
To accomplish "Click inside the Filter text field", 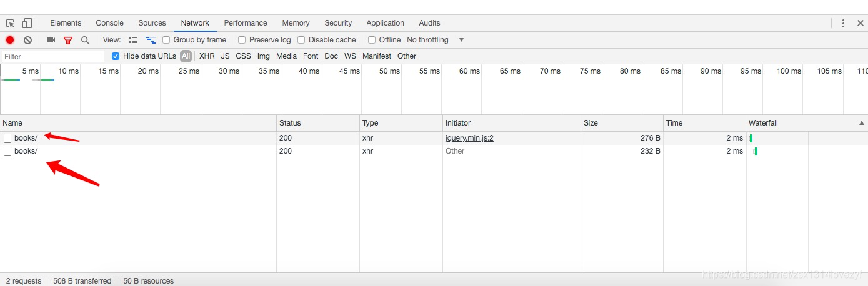I will [x=53, y=56].
